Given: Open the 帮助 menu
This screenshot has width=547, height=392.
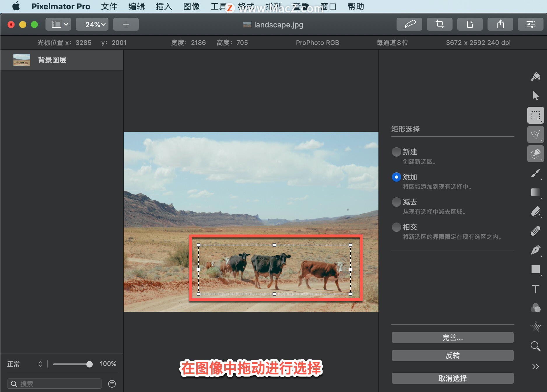Looking at the screenshot, I should point(356,6).
